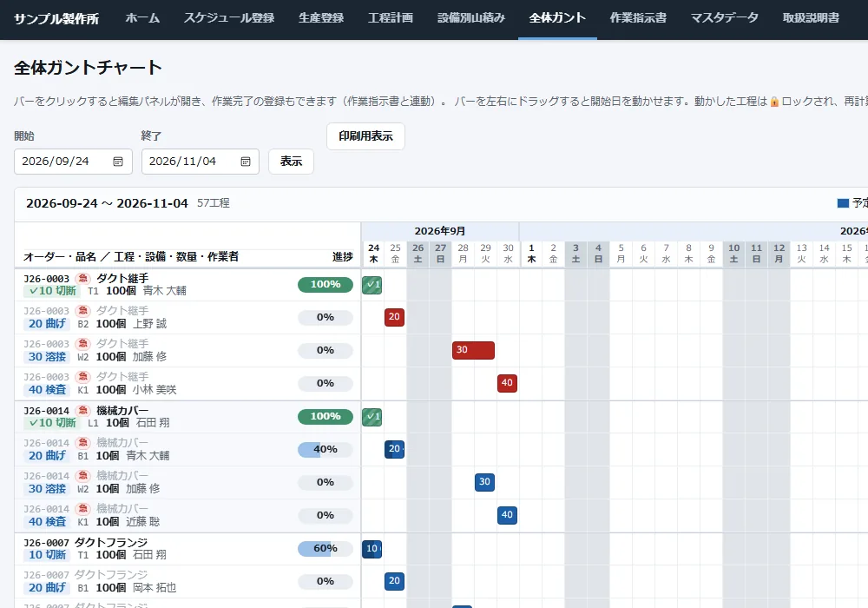The height and width of the screenshot is (608, 868).
Task: Open ホーム in the navigation bar
Action: pos(142,18)
